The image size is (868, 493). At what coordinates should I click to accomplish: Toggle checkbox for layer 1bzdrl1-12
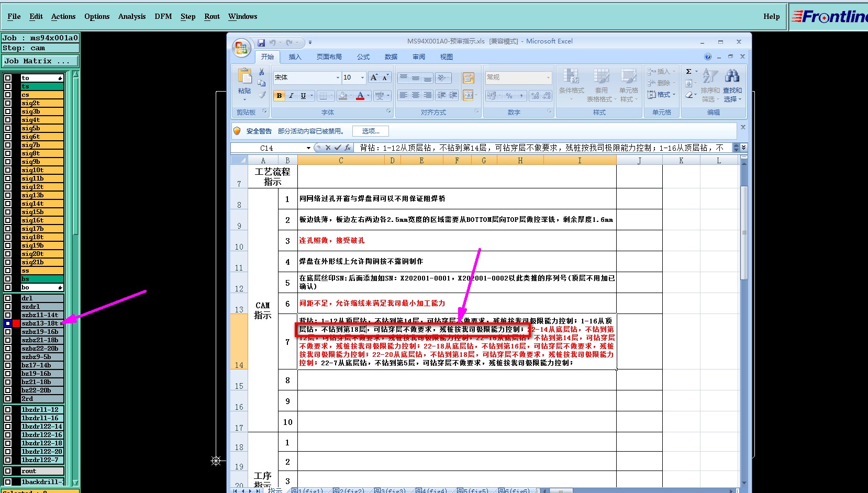pos(8,410)
